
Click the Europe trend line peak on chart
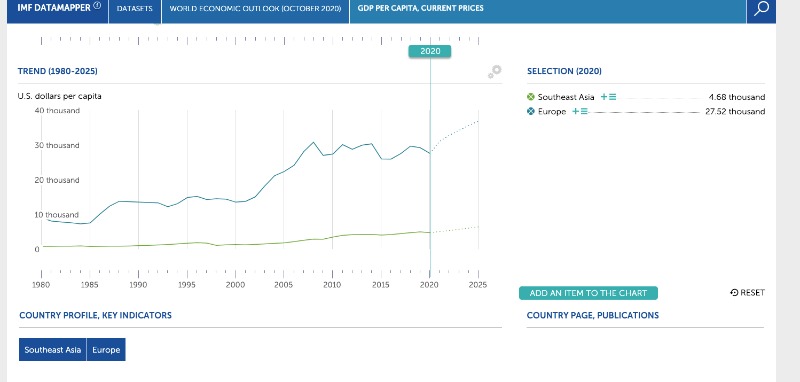click(x=313, y=142)
